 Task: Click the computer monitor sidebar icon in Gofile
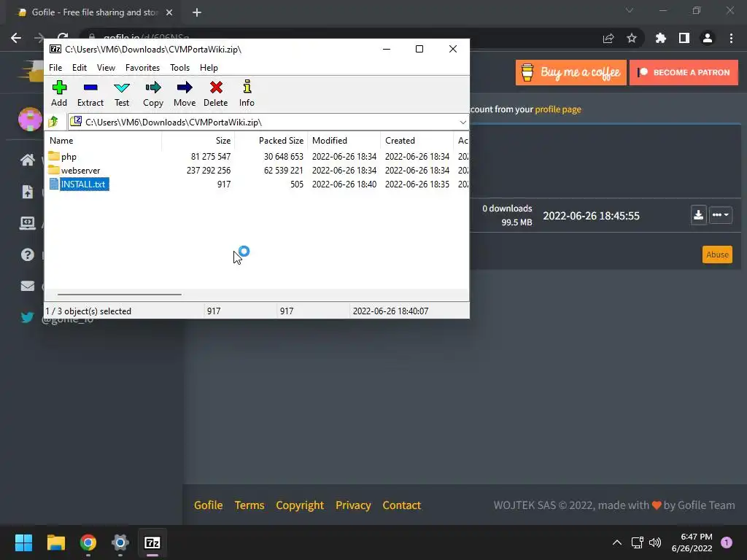[x=27, y=223]
